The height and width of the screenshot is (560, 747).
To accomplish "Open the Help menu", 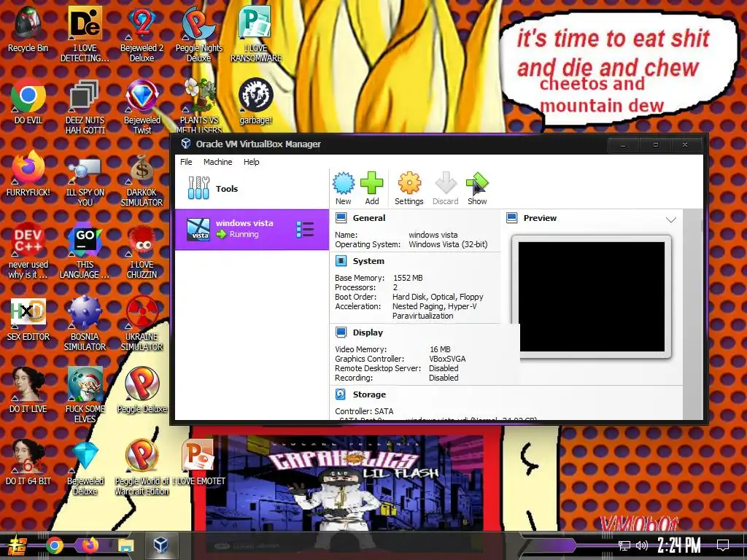I will pyautogui.click(x=251, y=162).
